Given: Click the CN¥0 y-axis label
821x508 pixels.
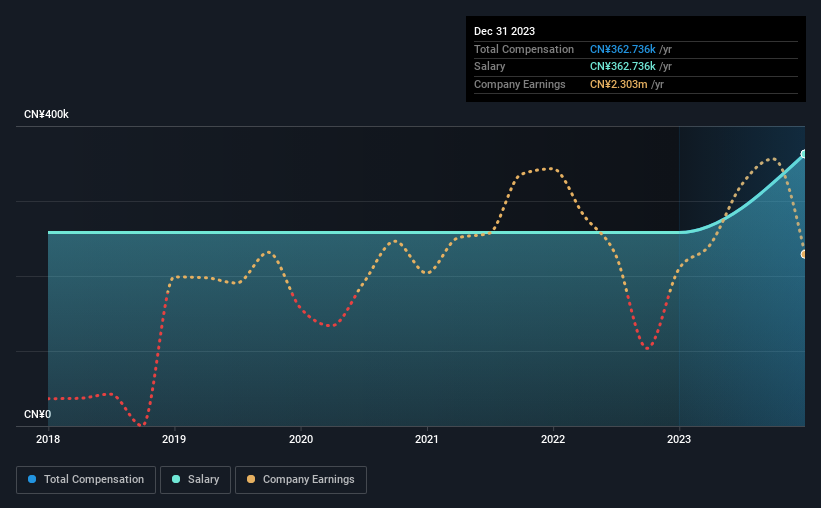Looking at the screenshot, I should 37,414.
